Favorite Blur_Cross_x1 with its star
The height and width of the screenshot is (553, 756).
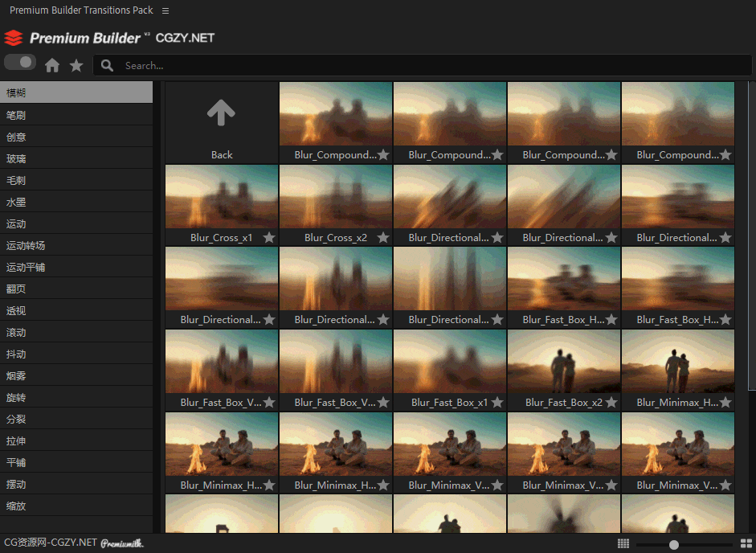point(269,237)
